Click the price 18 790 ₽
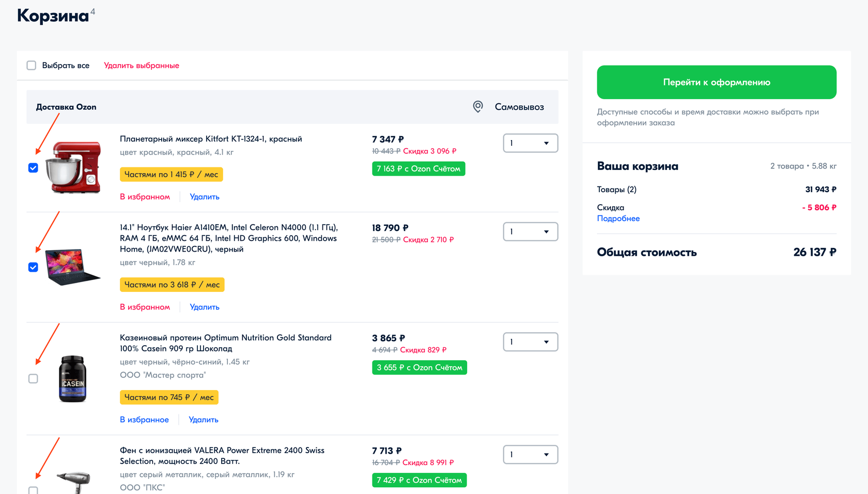Image resolution: width=868 pixels, height=494 pixels. click(x=390, y=228)
